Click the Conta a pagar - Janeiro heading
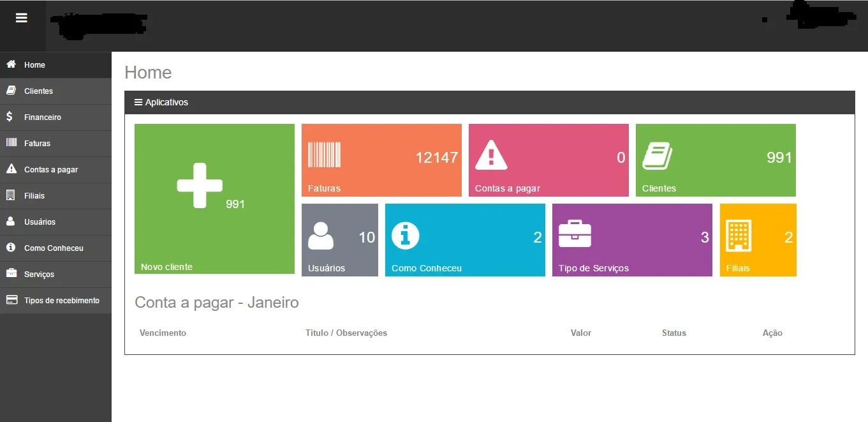This screenshot has width=868, height=422. click(x=217, y=302)
